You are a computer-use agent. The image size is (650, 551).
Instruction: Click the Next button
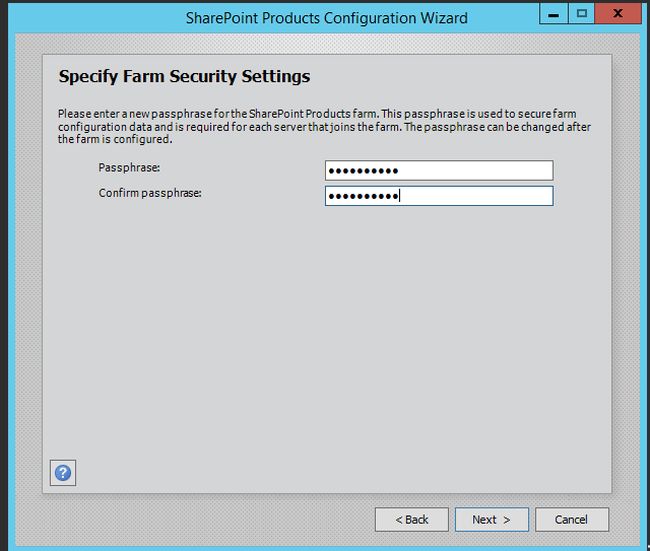pyautogui.click(x=492, y=519)
